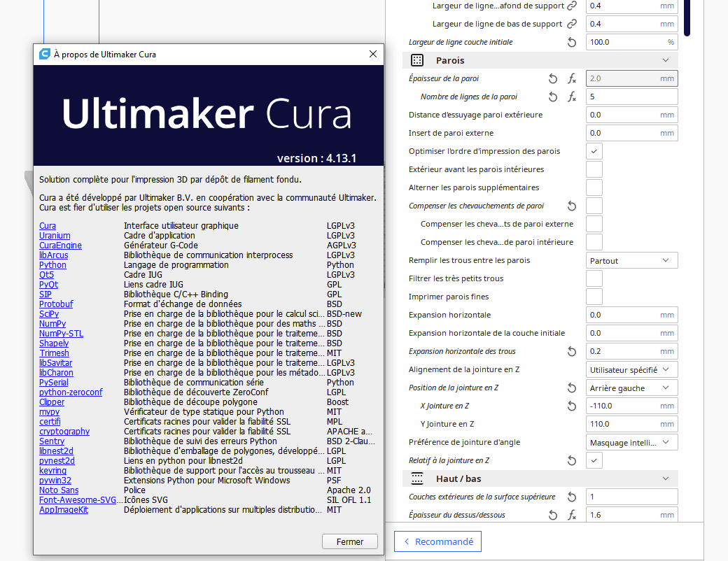The image size is (728, 561).
Task: Reset Nombre de lignes de la paroi
Action: [552, 97]
